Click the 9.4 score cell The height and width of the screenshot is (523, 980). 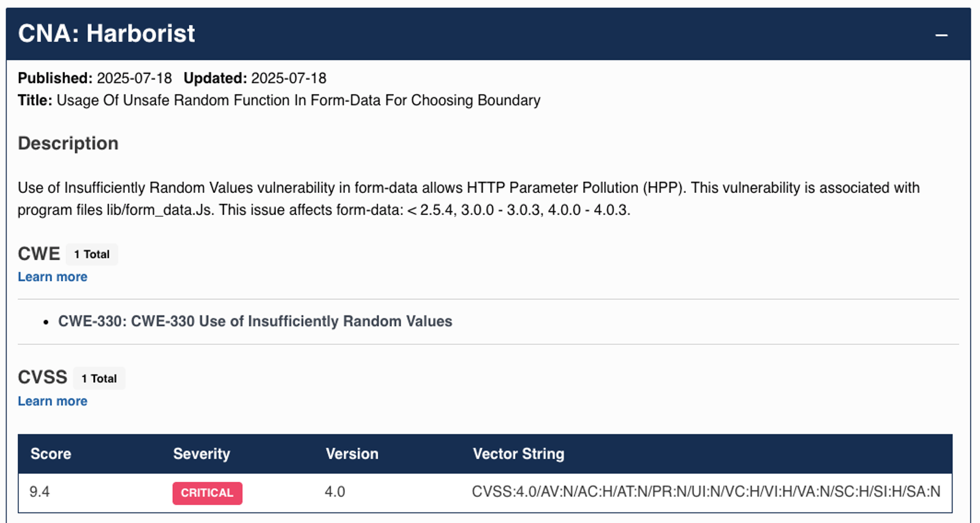40,492
